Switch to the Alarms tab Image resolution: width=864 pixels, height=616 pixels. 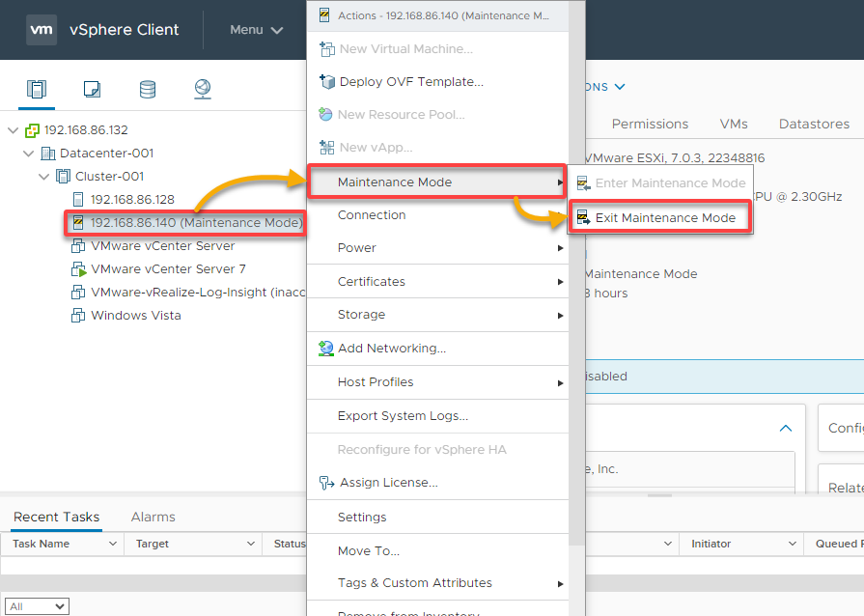click(x=153, y=517)
